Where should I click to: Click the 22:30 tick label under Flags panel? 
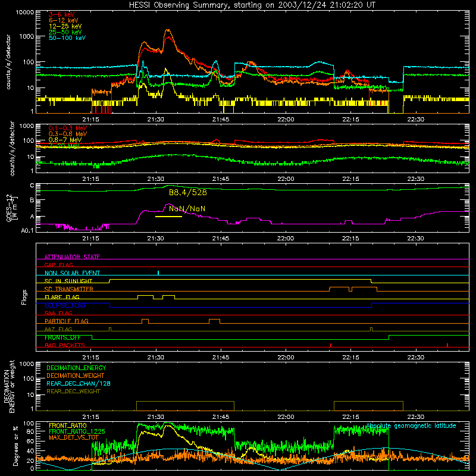pos(415,358)
